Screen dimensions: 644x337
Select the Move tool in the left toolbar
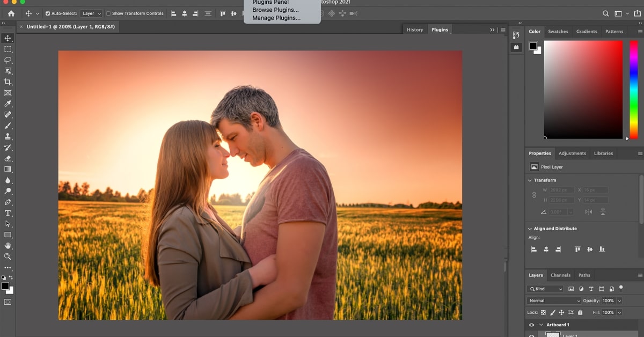(x=8, y=38)
